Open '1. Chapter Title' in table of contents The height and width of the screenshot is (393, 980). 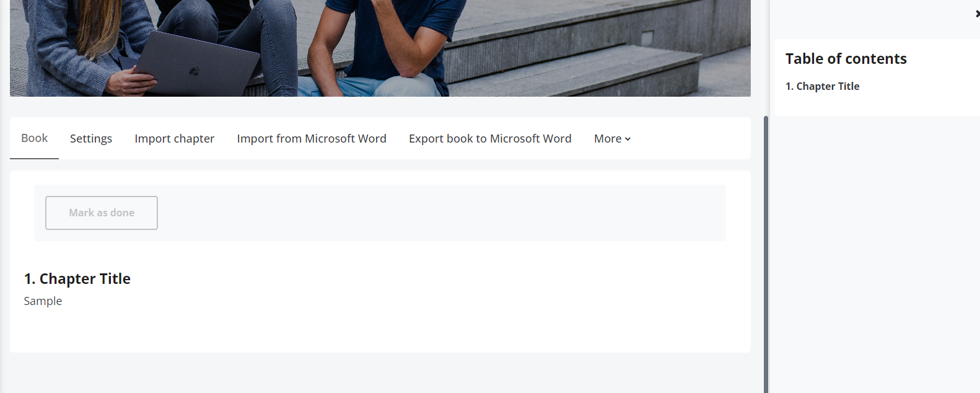[823, 86]
